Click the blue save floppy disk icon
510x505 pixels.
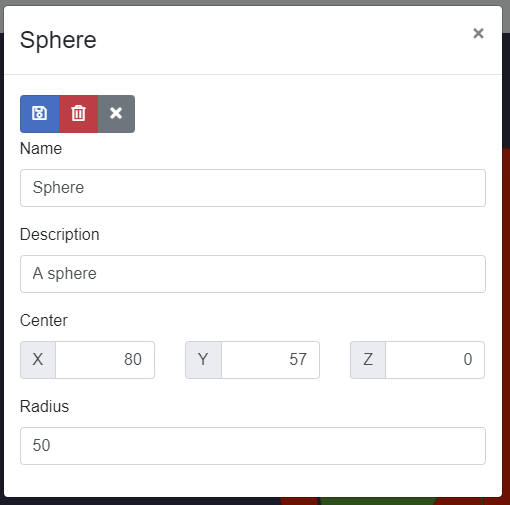pyautogui.click(x=40, y=114)
